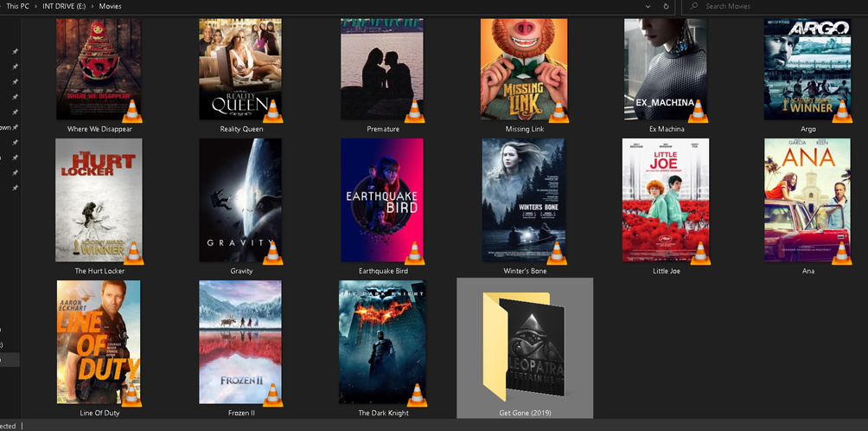Open the address bar history dropdown
Screen dimensions: 868x431
pyautogui.click(x=648, y=7)
